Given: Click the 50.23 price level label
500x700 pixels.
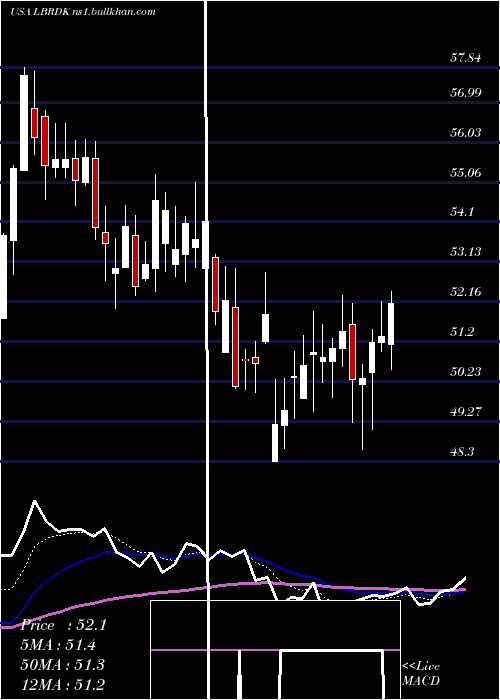Looking at the screenshot, I should pyautogui.click(x=466, y=371).
